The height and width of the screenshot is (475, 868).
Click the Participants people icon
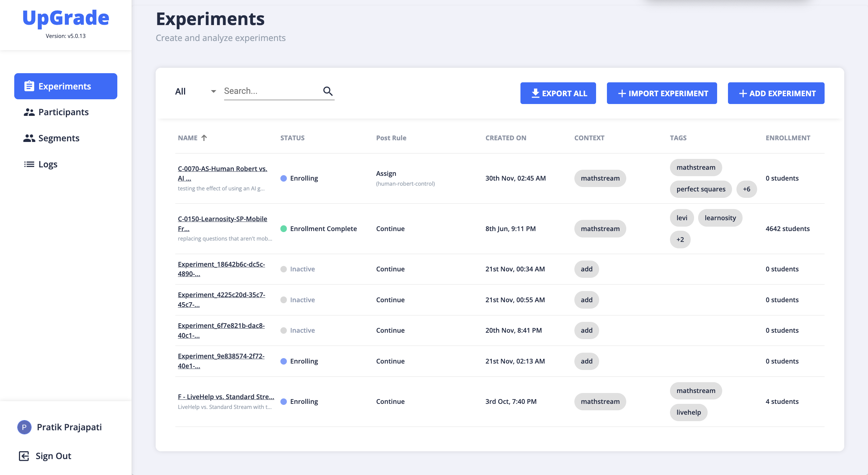point(29,112)
